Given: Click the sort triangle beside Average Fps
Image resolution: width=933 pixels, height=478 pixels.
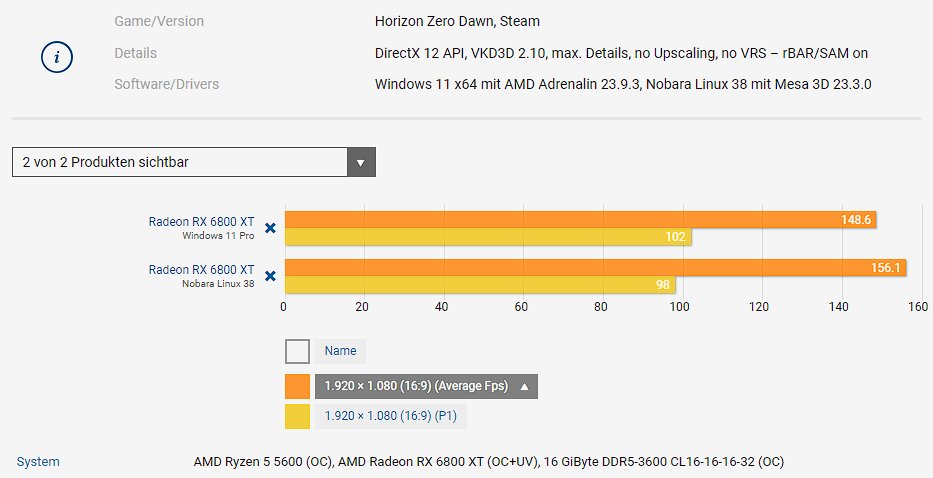Looking at the screenshot, I should (525, 386).
